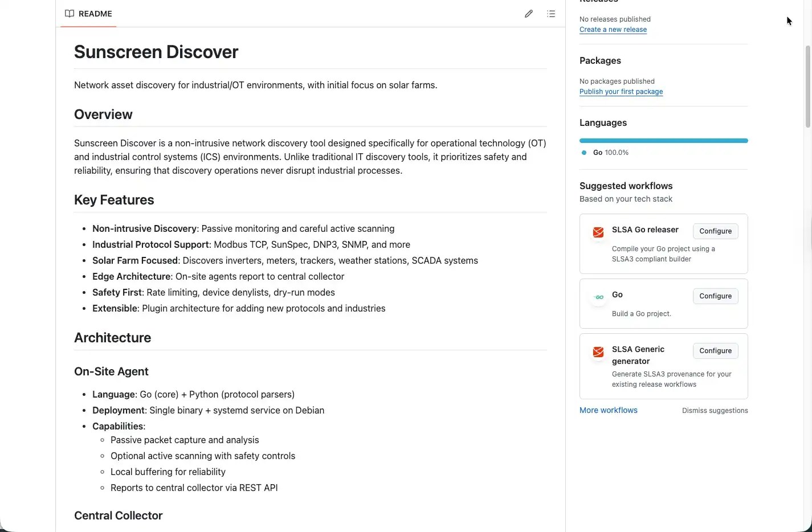Screen dimensions: 812x532
Task: Open the README outline list icon
Action: (551, 14)
